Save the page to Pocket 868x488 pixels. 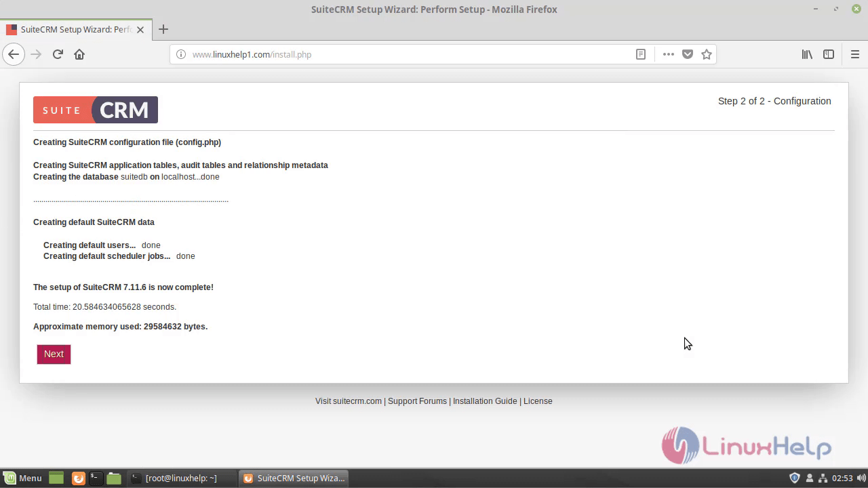(x=687, y=54)
